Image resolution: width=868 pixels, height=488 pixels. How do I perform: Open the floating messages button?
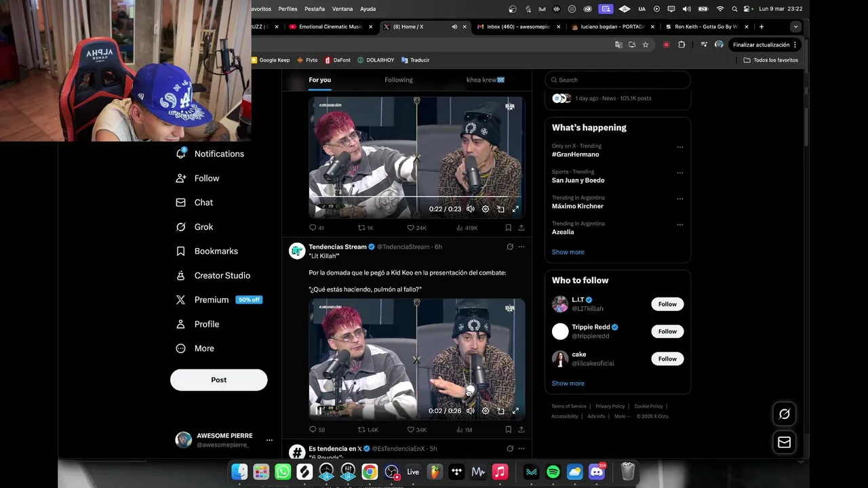pyautogui.click(x=784, y=443)
